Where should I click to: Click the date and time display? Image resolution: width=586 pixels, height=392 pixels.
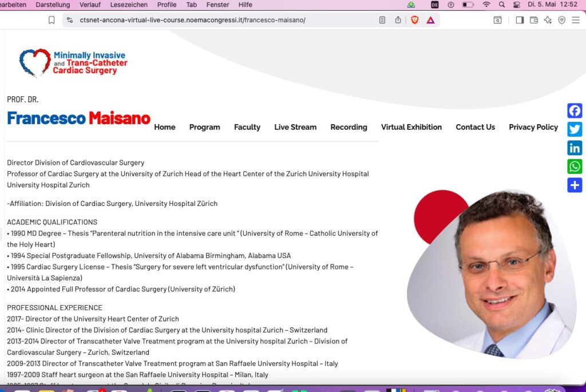click(x=552, y=5)
